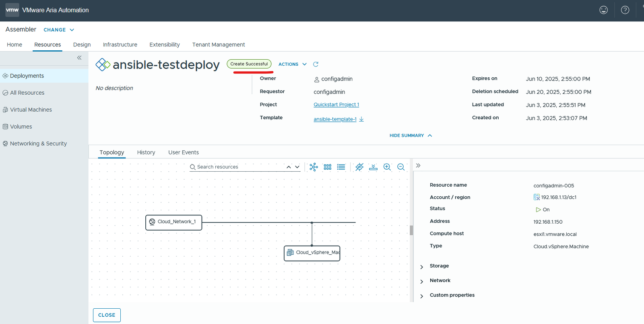Click the Create Successful status badge
The height and width of the screenshot is (324, 644).
tap(249, 64)
